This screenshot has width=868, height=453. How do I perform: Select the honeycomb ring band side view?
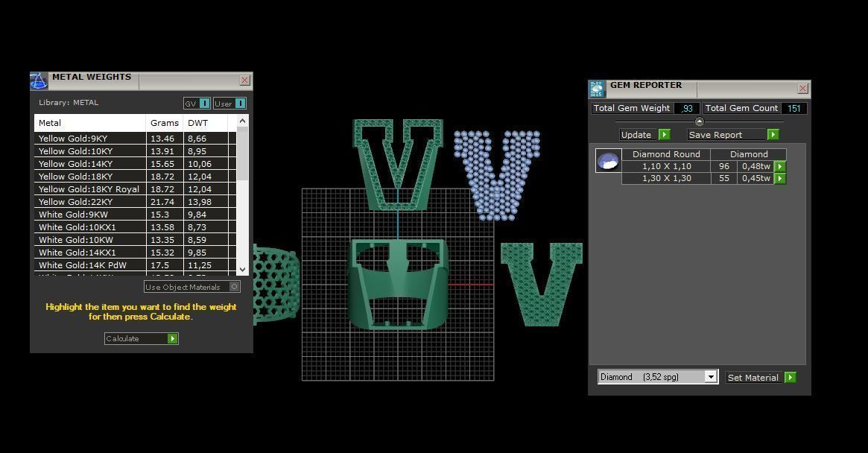(276, 285)
